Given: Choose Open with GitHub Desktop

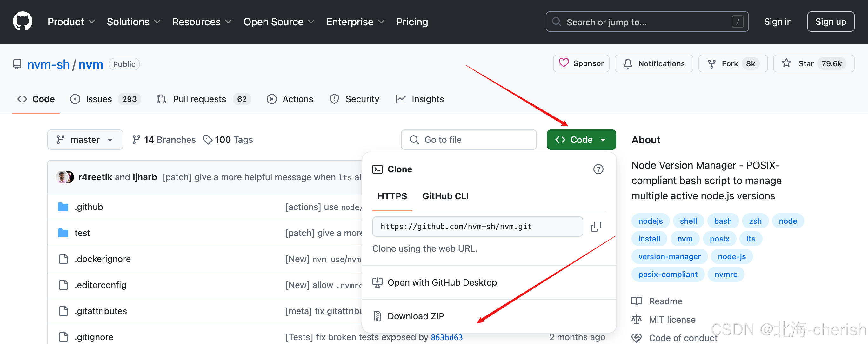Looking at the screenshot, I should pos(442,282).
